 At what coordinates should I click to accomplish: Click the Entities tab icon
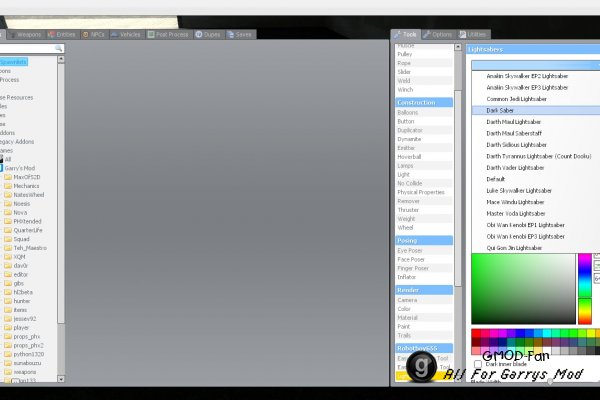[51, 34]
